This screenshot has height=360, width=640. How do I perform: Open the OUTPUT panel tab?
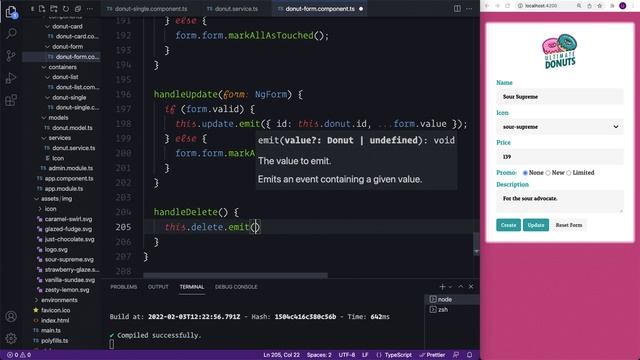[158, 287]
